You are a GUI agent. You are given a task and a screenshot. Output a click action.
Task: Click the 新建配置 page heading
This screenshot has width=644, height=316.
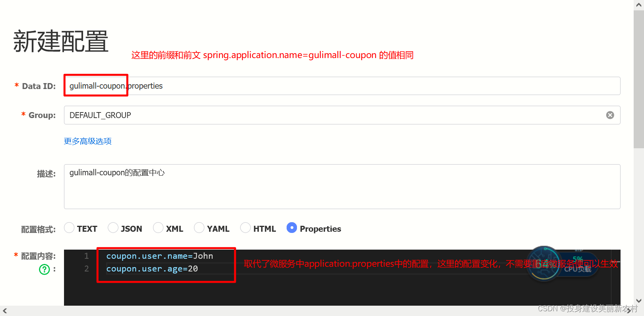tap(61, 41)
